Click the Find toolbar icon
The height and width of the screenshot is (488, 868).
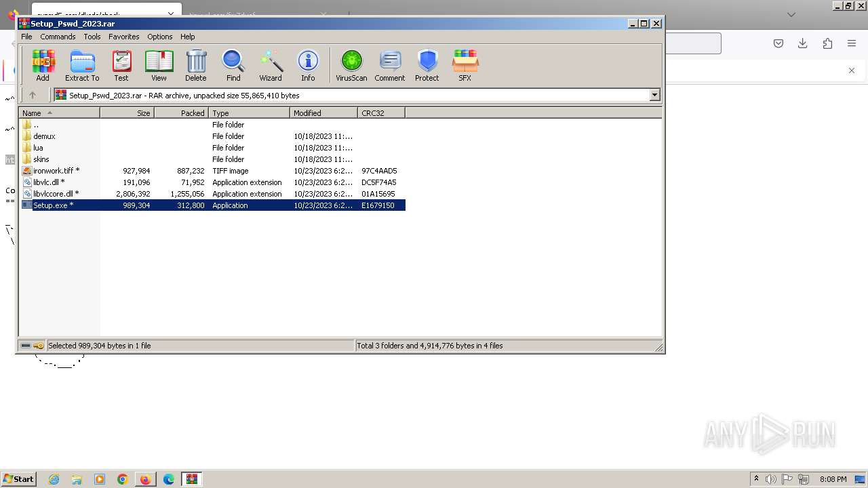233,66
